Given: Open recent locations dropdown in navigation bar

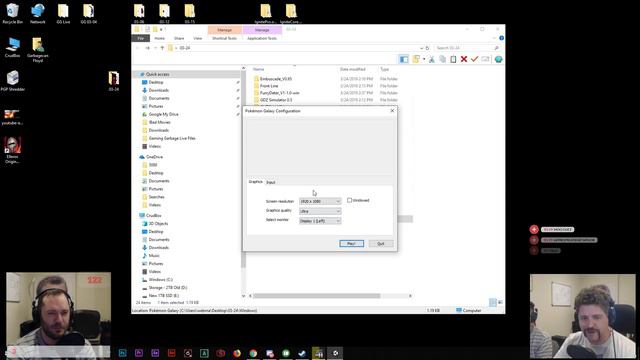Looking at the screenshot, I should point(156,48).
